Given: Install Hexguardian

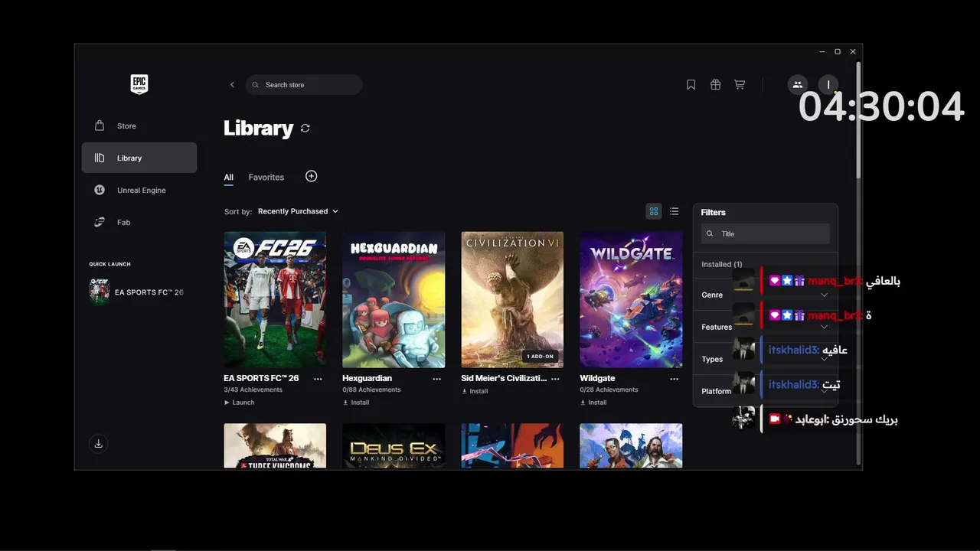Looking at the screenshot, I should coord(356,403).
